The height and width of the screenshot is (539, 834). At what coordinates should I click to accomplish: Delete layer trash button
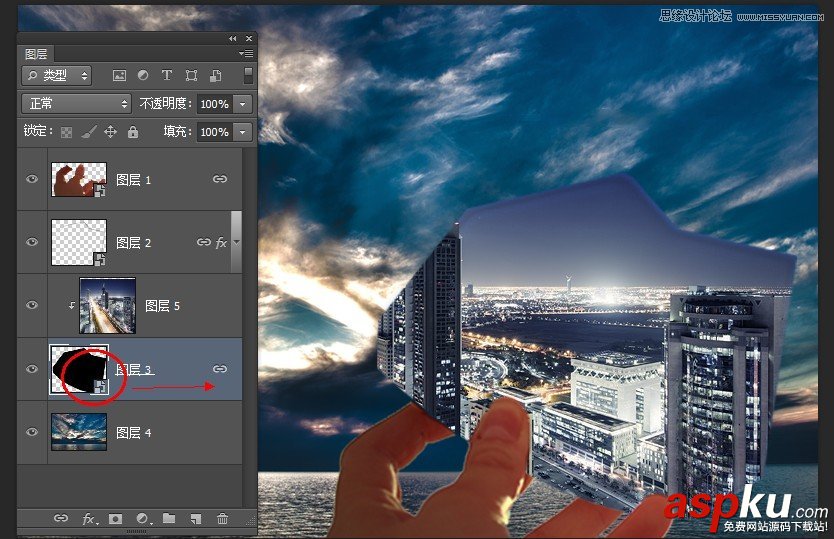coord(222,518)
